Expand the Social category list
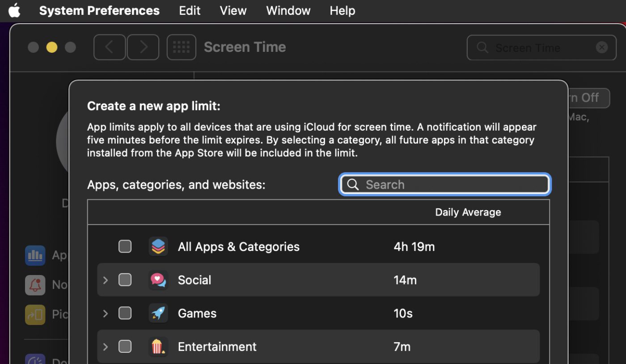 [x=106, y=280]
